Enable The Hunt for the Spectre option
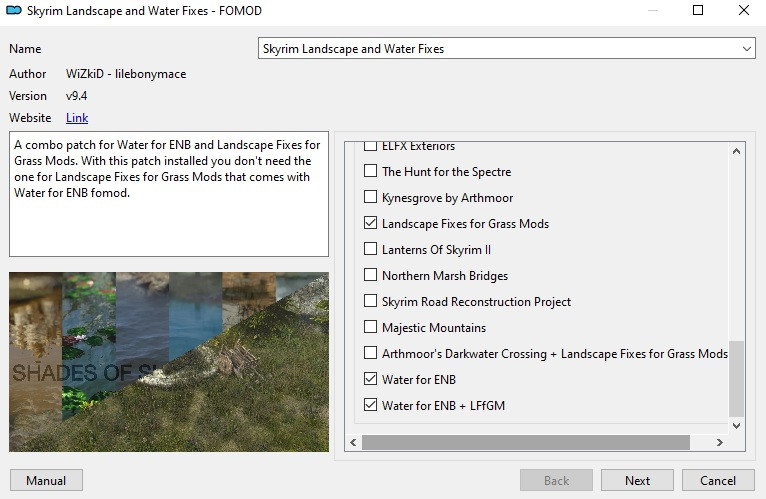 coord(370,171)
